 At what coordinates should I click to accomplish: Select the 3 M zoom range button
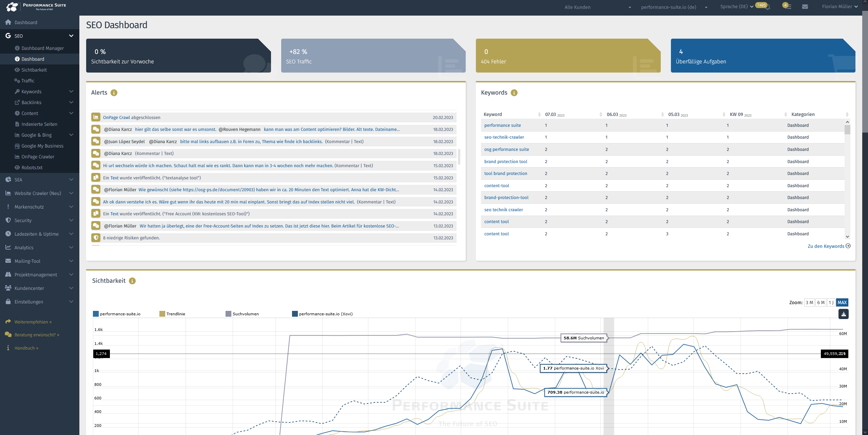810,302
